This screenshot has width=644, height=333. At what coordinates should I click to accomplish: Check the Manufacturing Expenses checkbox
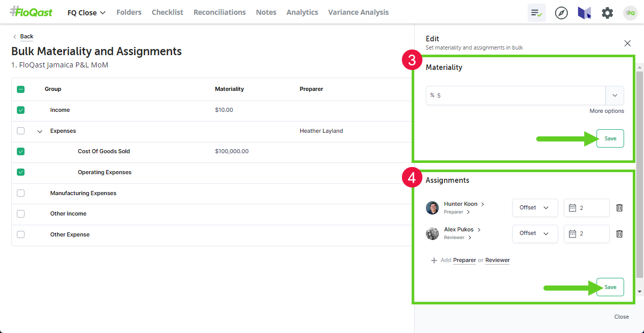tap(20, 193)
